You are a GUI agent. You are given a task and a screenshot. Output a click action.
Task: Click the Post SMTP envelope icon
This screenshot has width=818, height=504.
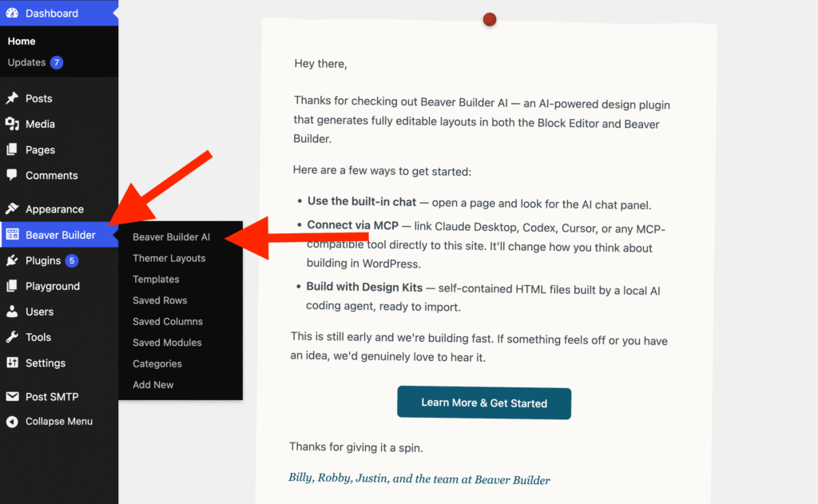click(x=12, y=396)
